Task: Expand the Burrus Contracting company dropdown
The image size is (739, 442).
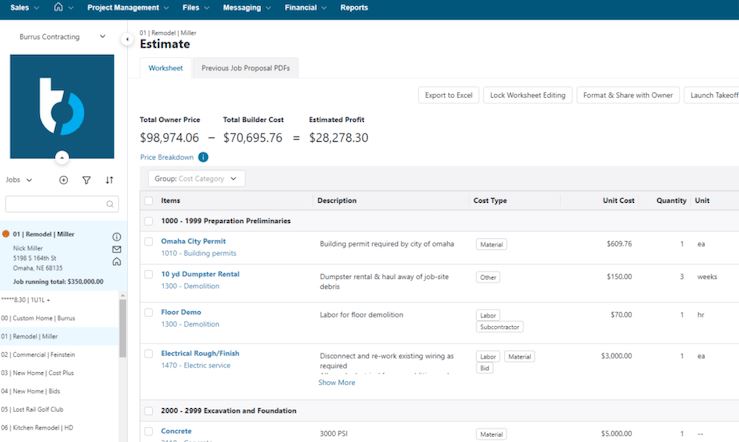Action: pyautogui.click(x=62, y=37)
